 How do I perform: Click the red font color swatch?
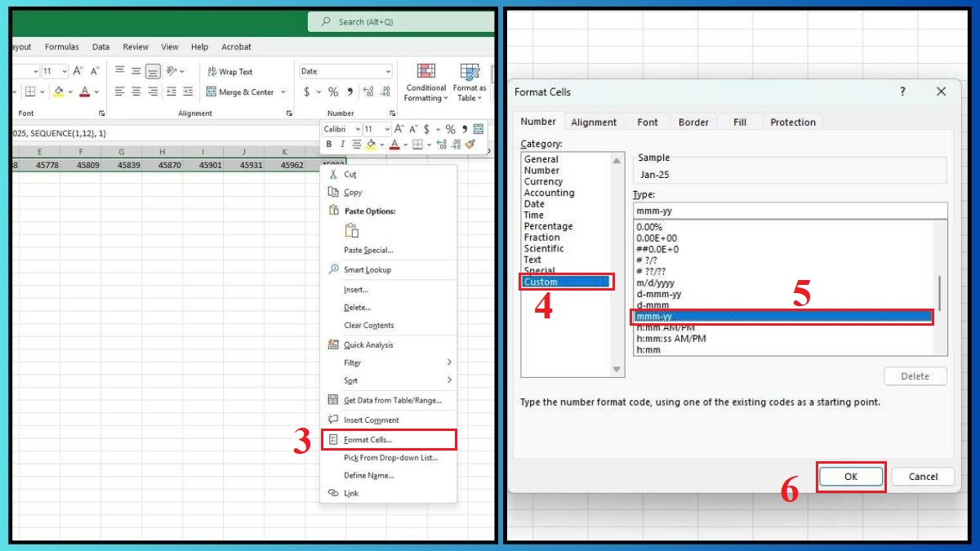click(395, 144)
